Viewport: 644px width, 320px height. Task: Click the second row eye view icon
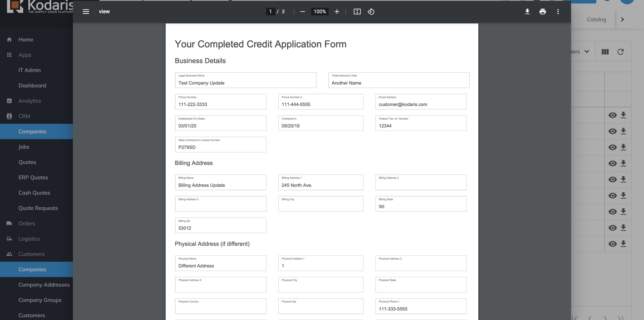pyautogui.click(x=613, y=131)
